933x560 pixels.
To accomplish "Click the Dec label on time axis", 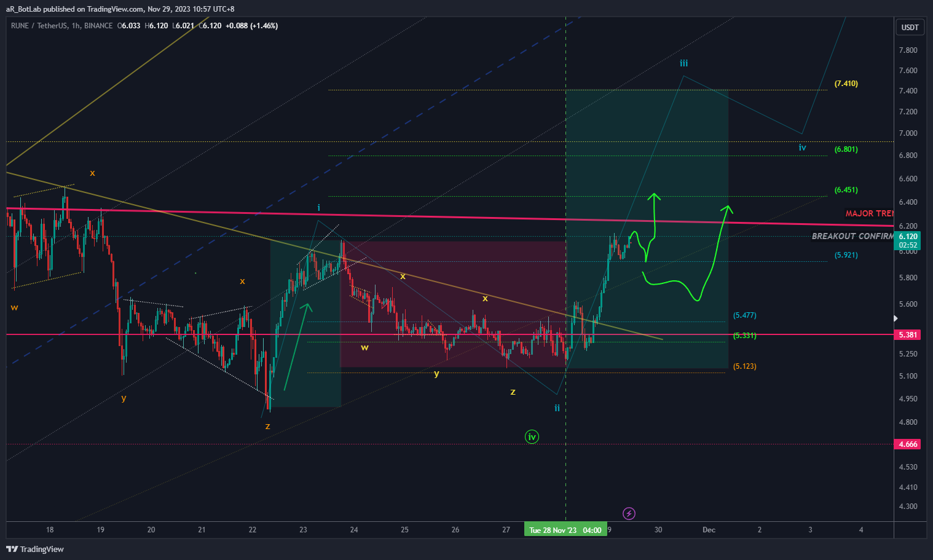I will [x=709, y=530].
